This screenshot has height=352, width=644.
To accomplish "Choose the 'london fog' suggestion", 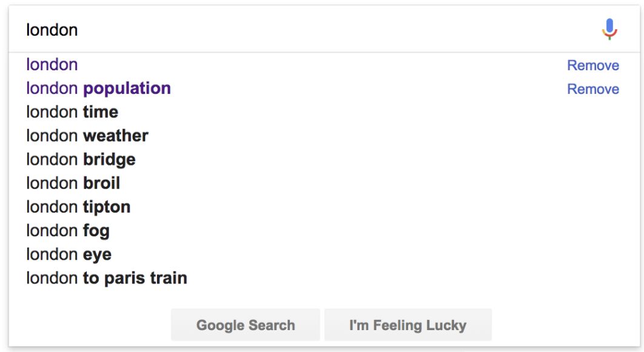I will [x=67, y=230].
